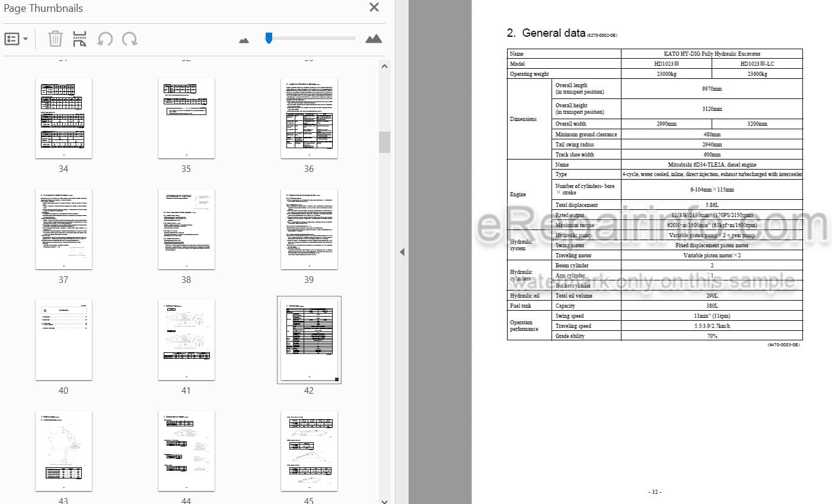832x504 pixels.
Task: Click the thumbnail panel scrollbar thumb
Action: click(384, 142)
